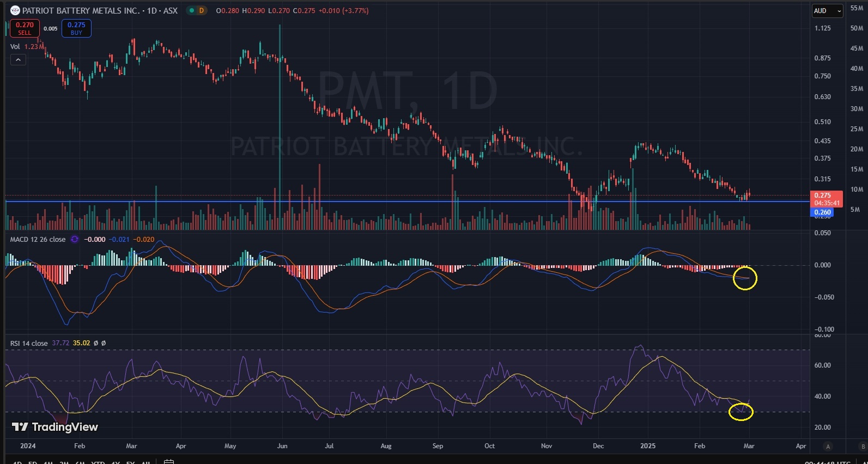Screen dimensions: 868x464
Task: Select the RSI 14 close legend
Action: tap(29, 344)
